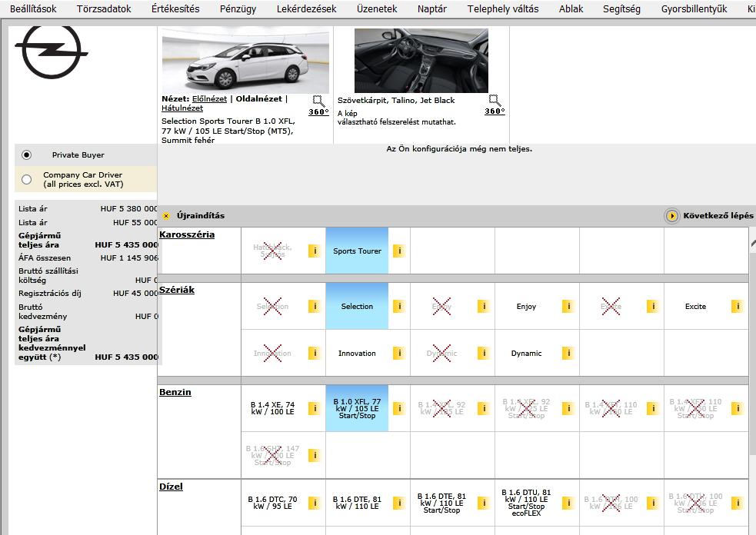756x535 pixels.
Task: Show info for crossed-out Excite trim
Action: pyautogui.click(x=652, y=306)
